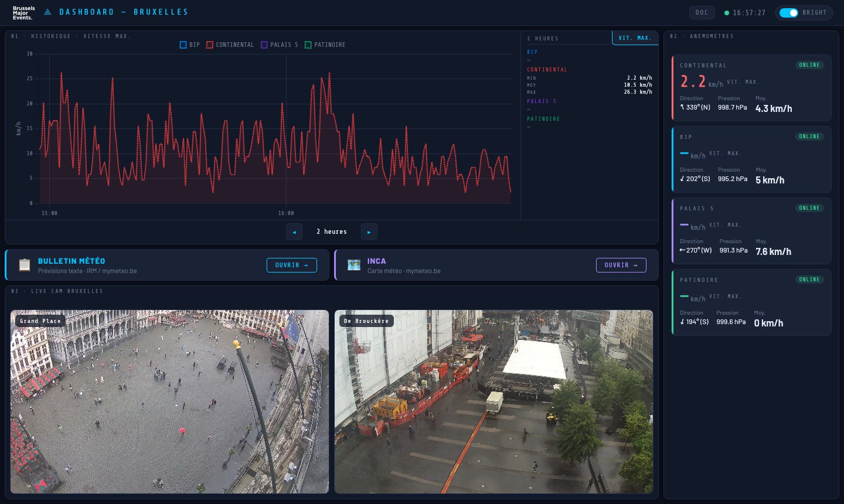
Task: Toggle the BRIGHT mode switch
Action: coord(788,12)
